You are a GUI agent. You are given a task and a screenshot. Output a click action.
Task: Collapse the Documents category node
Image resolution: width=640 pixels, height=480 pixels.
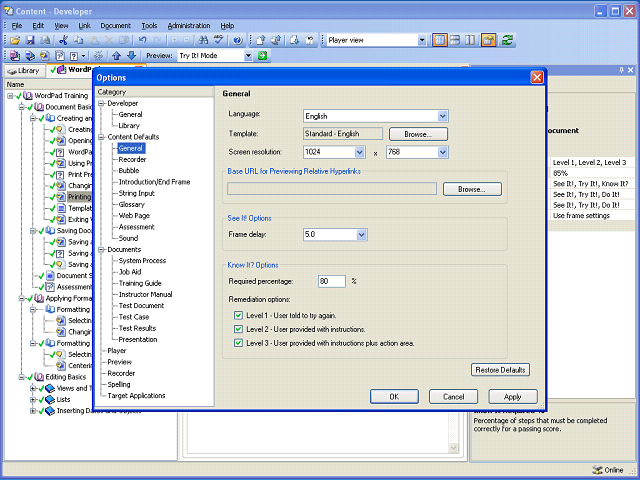coord(101,249)
